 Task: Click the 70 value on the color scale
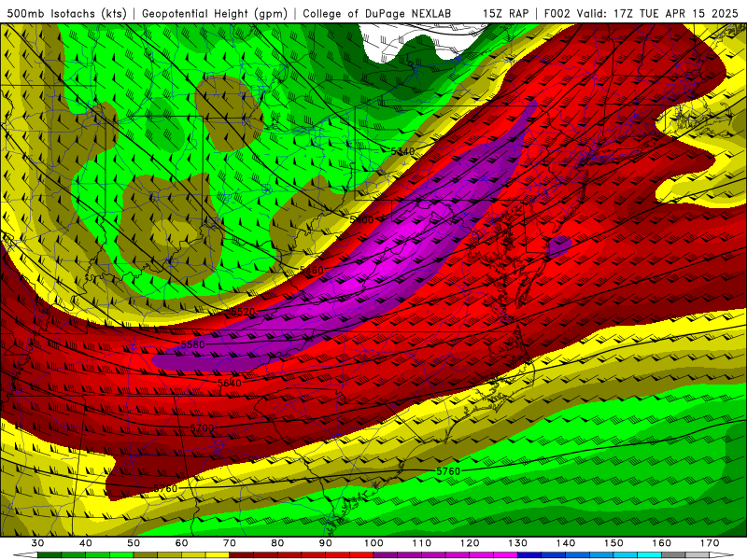point(230,543)
